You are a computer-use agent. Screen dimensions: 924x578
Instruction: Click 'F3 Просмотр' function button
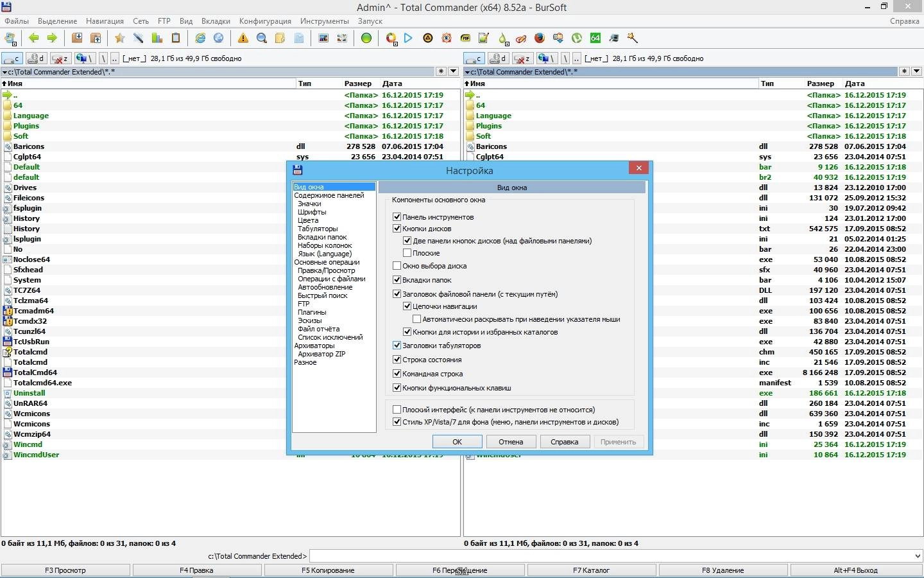(65, 570)
